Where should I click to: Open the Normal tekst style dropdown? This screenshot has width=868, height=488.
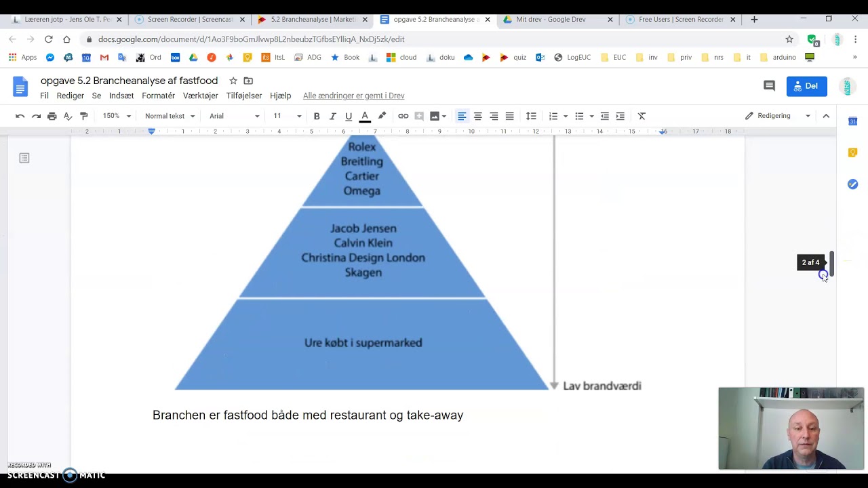[x=170, y=116]
